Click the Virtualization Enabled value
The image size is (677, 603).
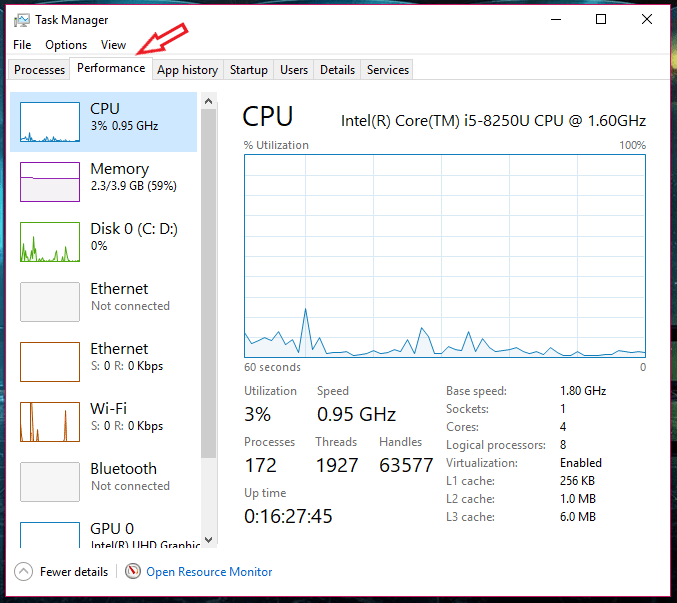[581, 463]
